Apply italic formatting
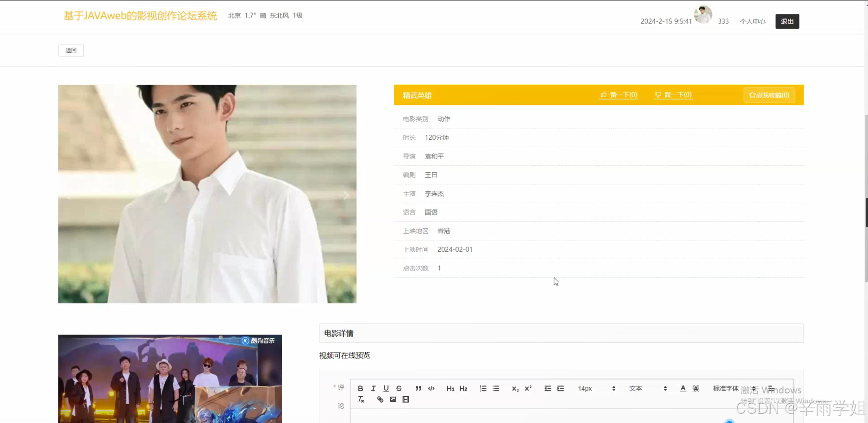The image size is (868, 423). coord(373,388)
